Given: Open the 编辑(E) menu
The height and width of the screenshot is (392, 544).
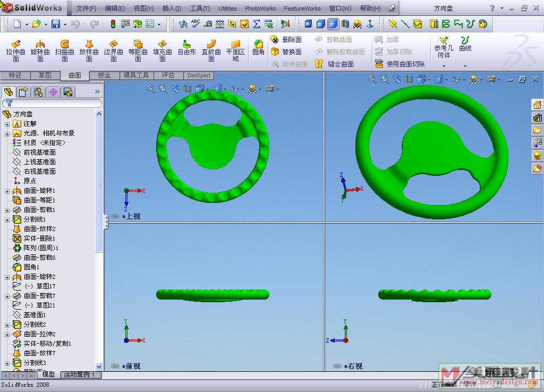Looking at the screenshot, I should click(x=115, y=8).
